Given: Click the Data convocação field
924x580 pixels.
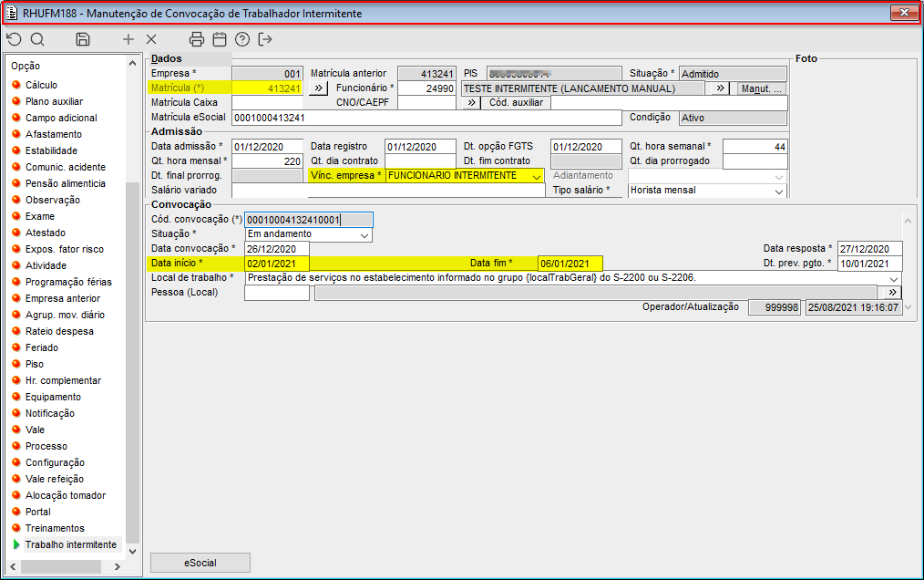Looking at the screenshot, I should tap(277, 249).
